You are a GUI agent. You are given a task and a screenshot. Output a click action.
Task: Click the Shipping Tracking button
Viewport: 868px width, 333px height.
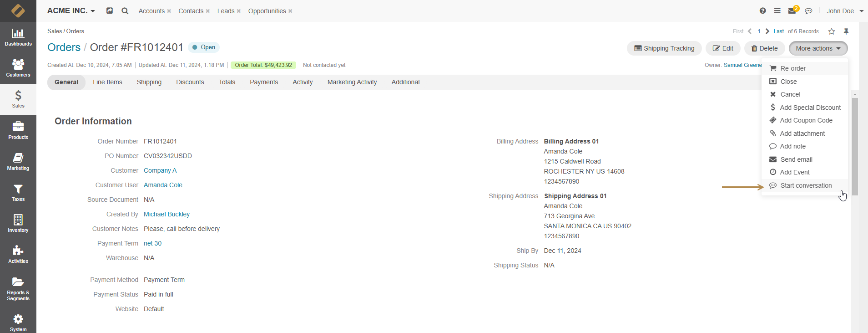click(664, 48)
